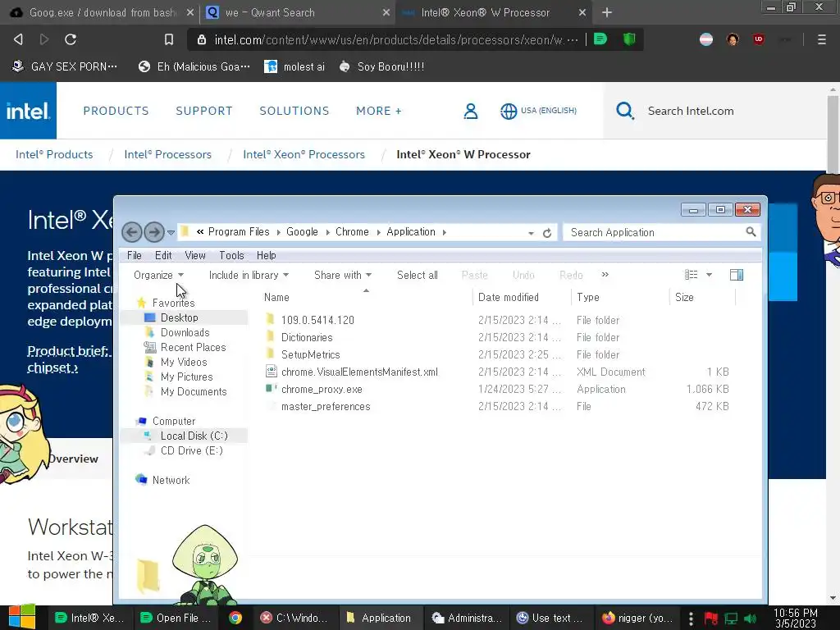Select the 109.0.5414.120 folder
Viewport: 840px width, 630px height.
pyautogui.click(x=317, y=320)
